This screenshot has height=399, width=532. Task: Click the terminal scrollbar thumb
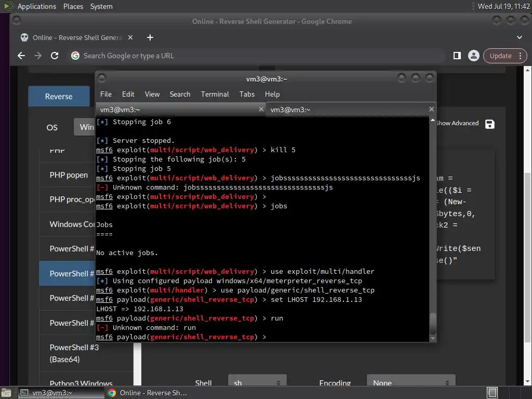(x=433, y=323)
